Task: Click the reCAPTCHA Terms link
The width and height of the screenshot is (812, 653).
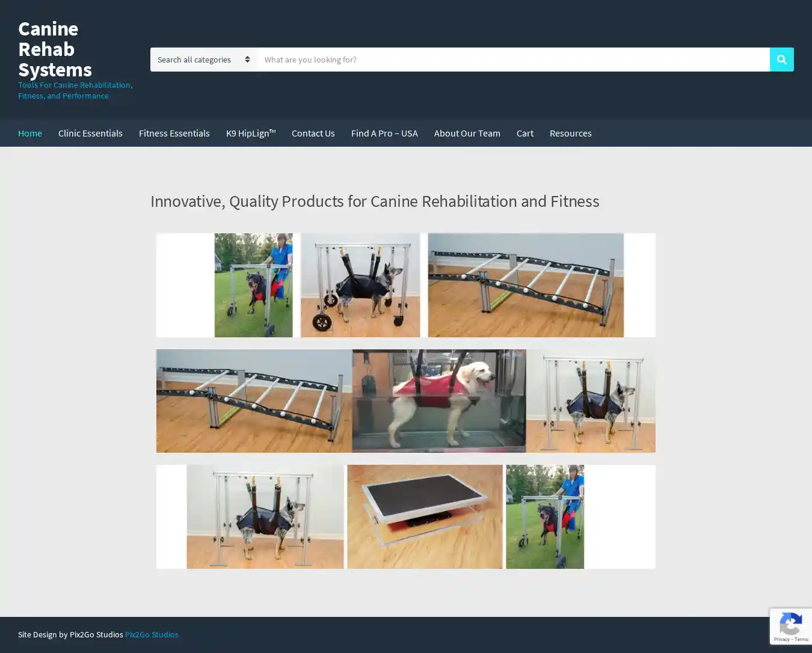Action: [801, 639]
